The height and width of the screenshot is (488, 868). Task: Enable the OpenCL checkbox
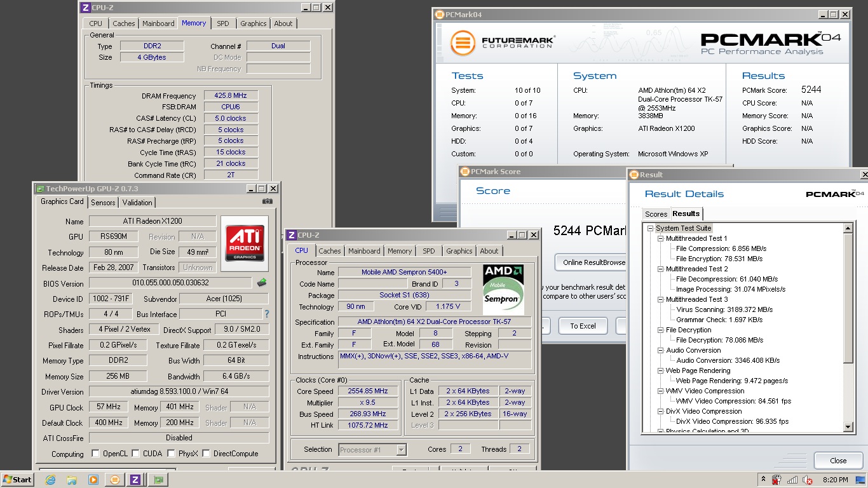tap(95, 454)
